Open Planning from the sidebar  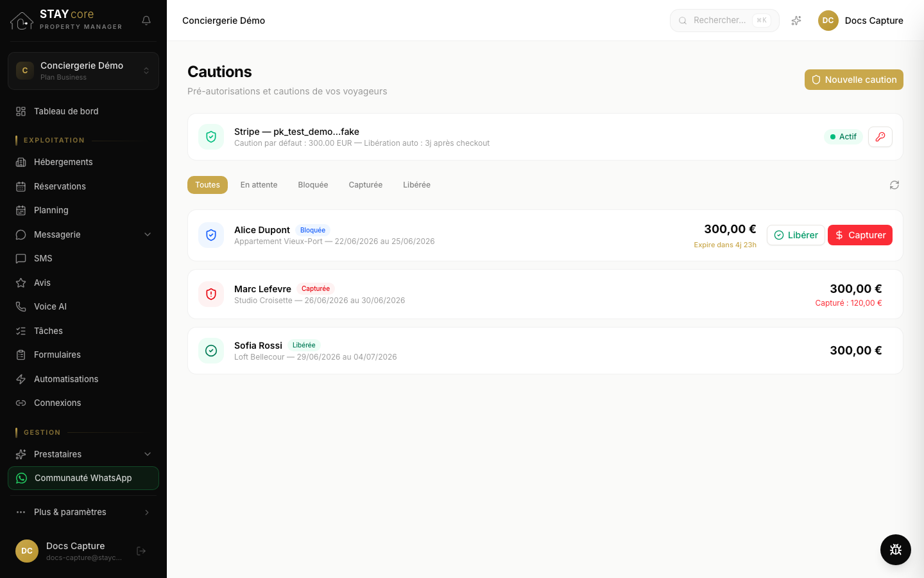tap(83, 211)
